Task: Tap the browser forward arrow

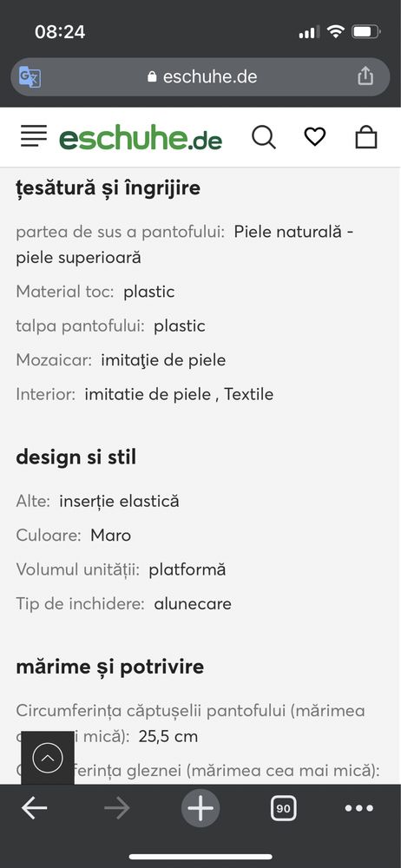Action: 117,809
